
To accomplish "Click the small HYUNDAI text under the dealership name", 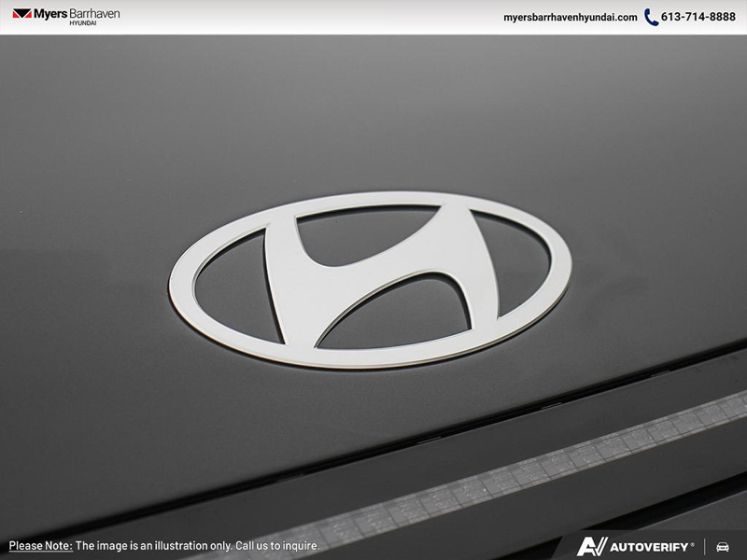I will 83,23.
